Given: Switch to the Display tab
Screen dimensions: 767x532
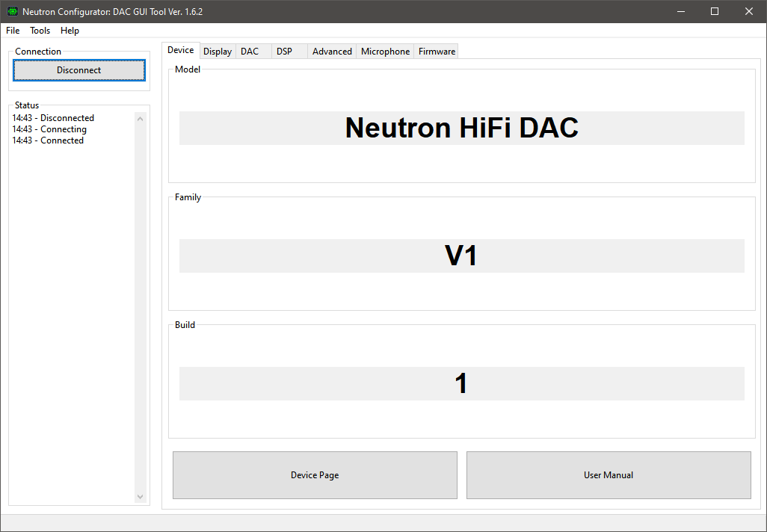Looking at the screenshot, I should [217, 51].
